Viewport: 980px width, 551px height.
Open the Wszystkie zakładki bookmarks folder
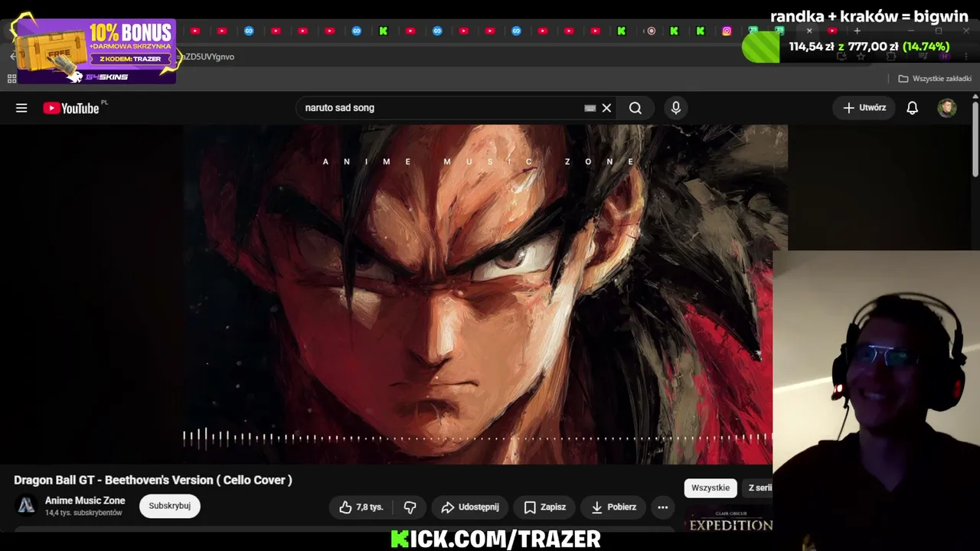tap(935, 78)
